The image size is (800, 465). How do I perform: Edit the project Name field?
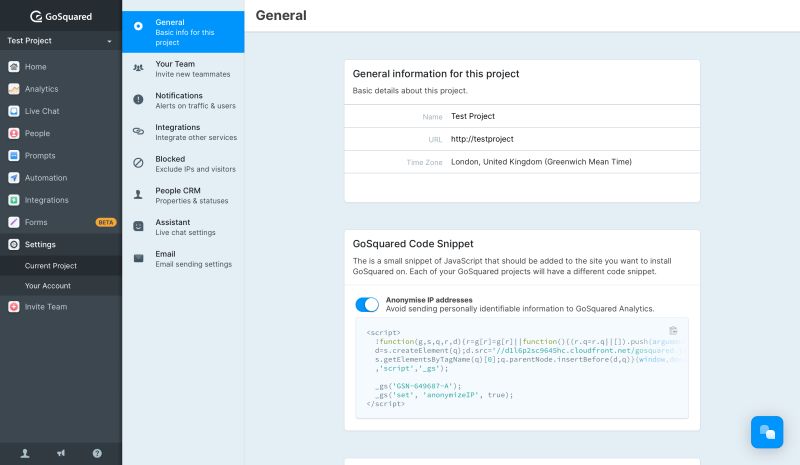(x=522, y=116)
